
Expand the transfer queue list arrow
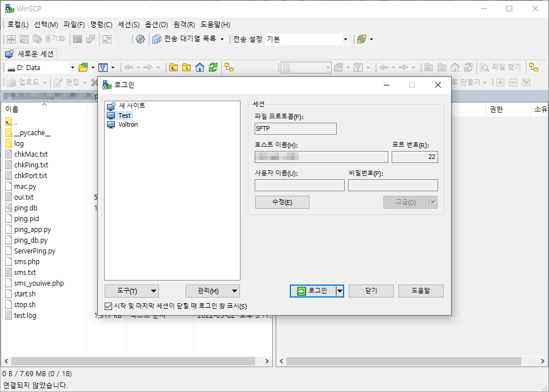(222, 39)
